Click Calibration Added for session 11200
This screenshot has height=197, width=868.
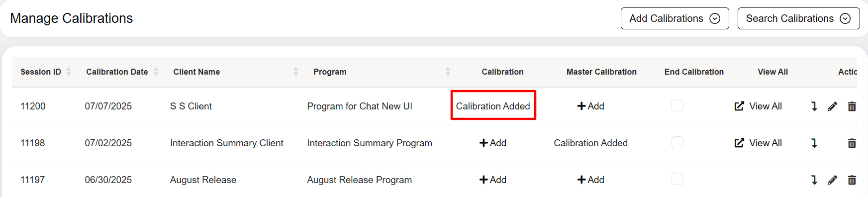pos(493,106)
